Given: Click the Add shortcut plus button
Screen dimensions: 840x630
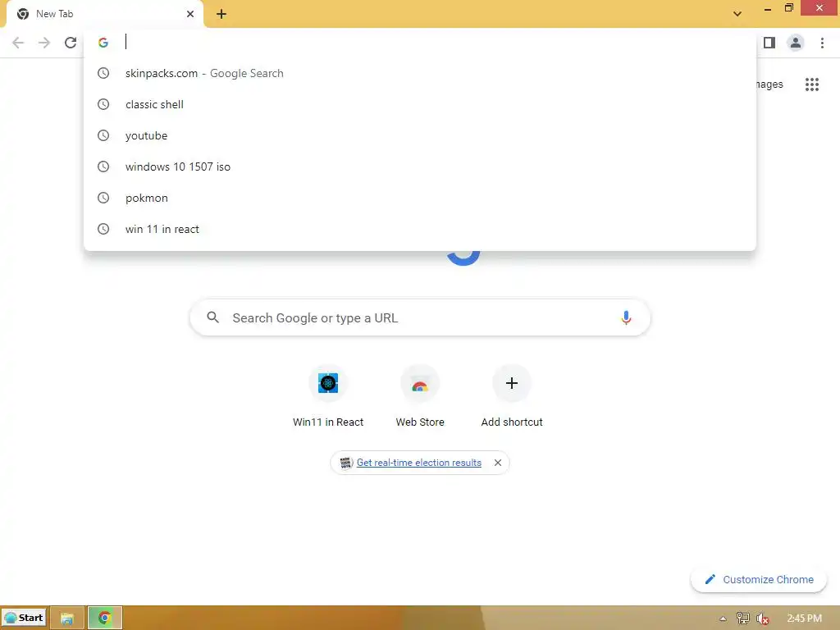Looking at the screenshot, I should coord(512,383).
